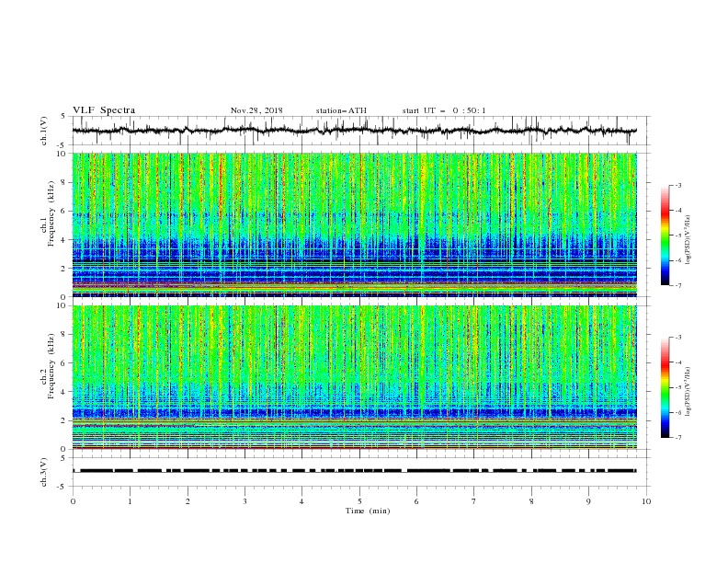Viewport: 728px width, 563px height.
Task: Click time axis tick label '3'
Action: [x=245, y=501]
